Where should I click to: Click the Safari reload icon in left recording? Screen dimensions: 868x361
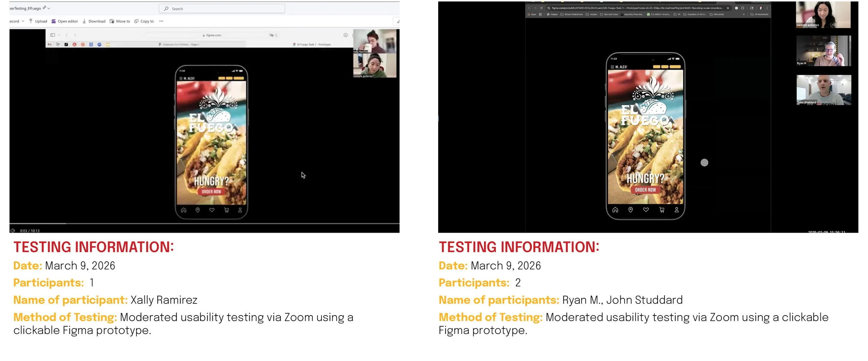coord(276,35)
